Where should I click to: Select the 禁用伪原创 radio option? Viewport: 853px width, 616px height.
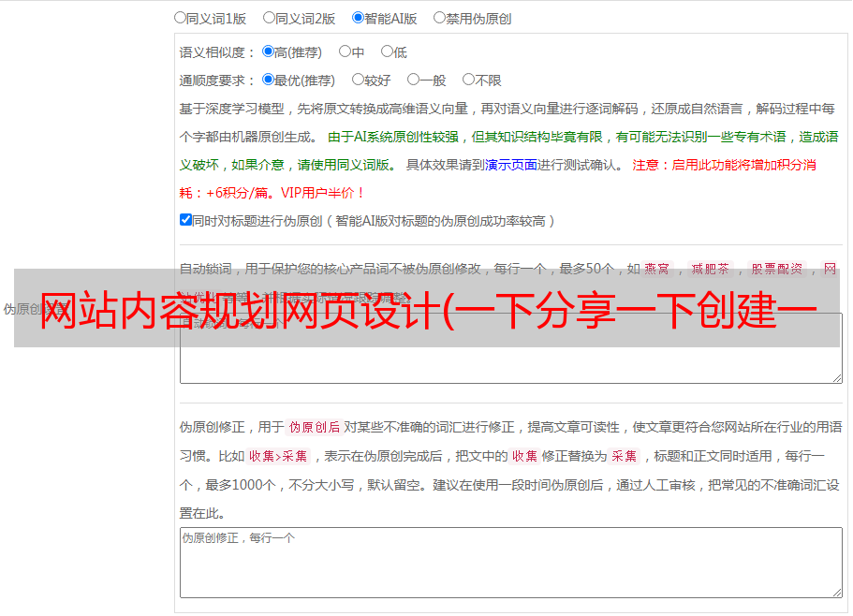439,18
